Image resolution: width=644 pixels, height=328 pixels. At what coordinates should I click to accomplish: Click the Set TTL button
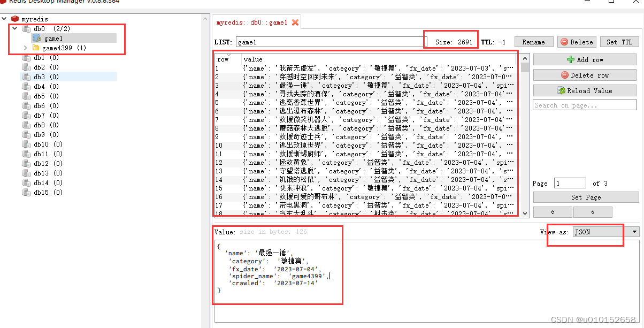point(619,41)
